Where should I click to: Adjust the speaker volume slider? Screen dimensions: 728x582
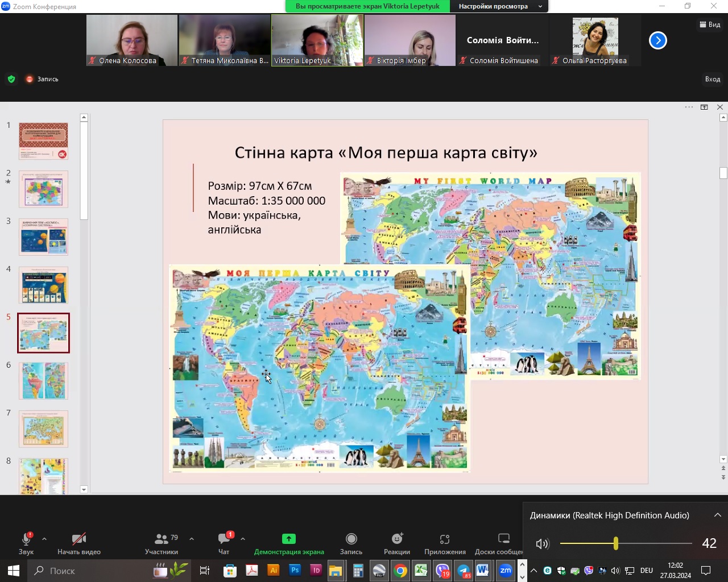[615, 543]
